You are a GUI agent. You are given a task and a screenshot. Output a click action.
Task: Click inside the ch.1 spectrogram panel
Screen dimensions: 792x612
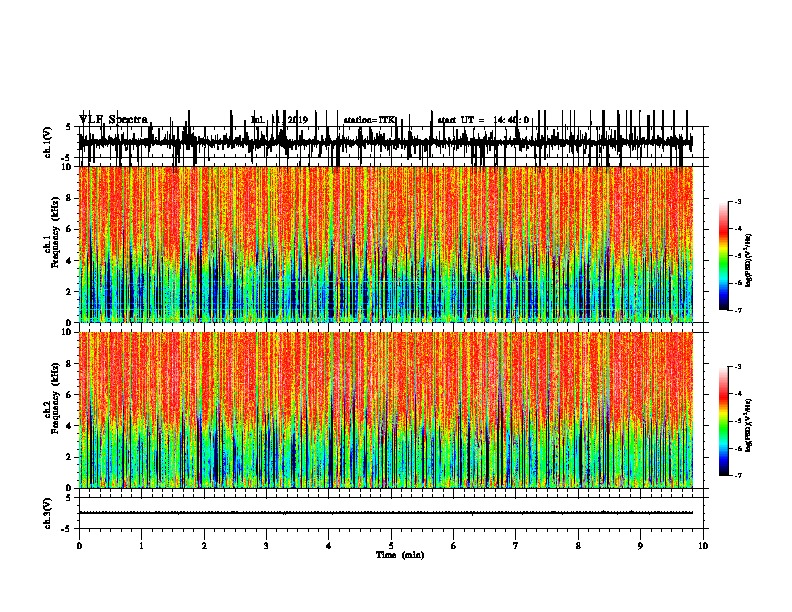tap(386, 244)
